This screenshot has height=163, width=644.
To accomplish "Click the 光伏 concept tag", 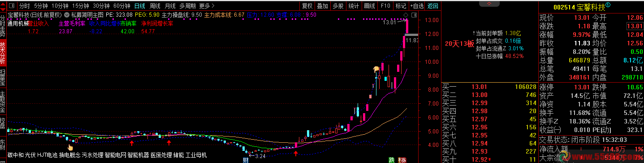I will (x=30, y=155).
